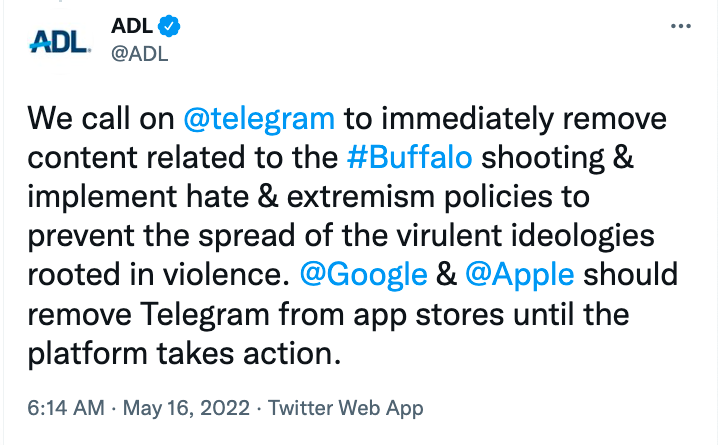This screenshot has width=718, height=445.
Task: Click the closing words 'platform takes action.'
Action: coord(185,354)
